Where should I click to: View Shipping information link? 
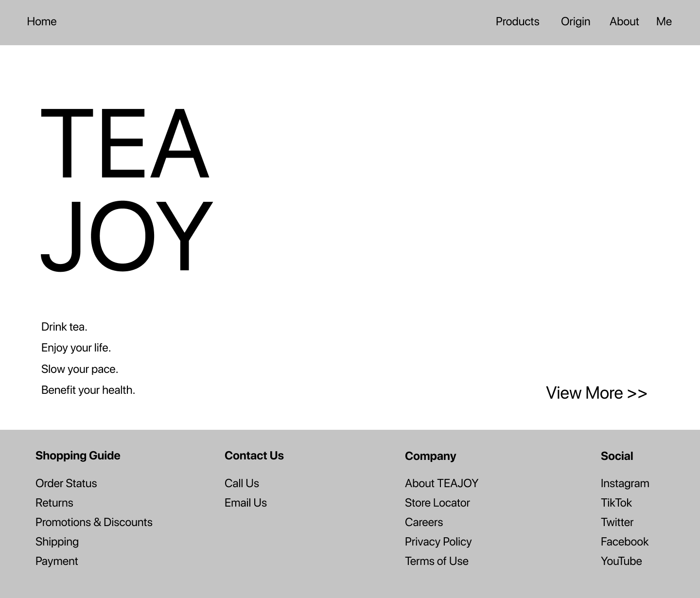tap(57, 542)
